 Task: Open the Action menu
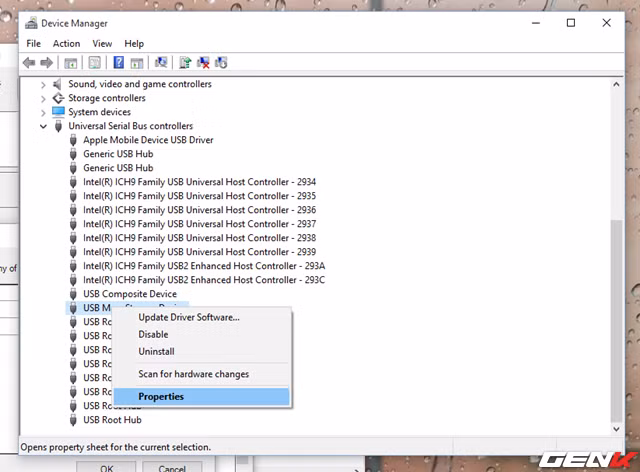tap(66, 44)
